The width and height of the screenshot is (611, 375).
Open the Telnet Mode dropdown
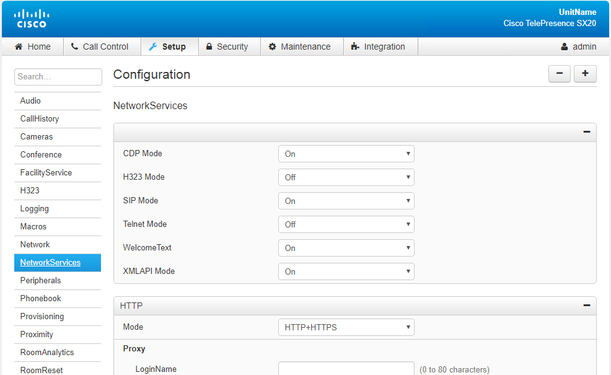[x=346, y=225]
